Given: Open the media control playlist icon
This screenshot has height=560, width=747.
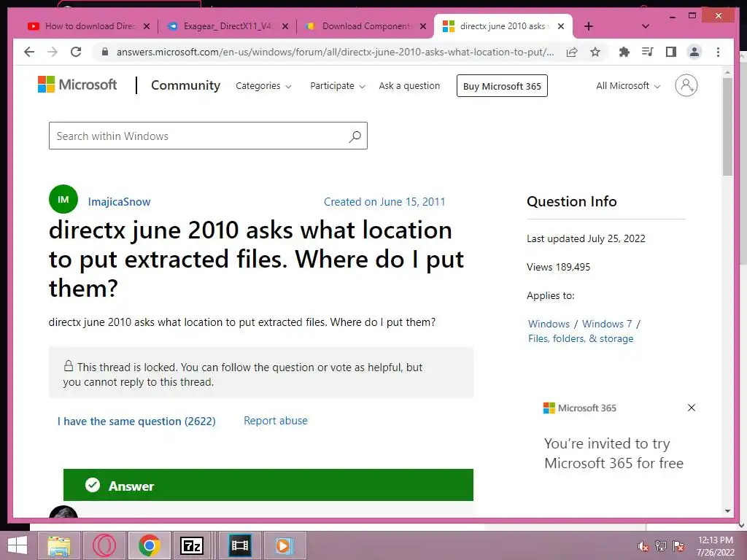Looking at the screenshot, I should click(x=648, y=52).
